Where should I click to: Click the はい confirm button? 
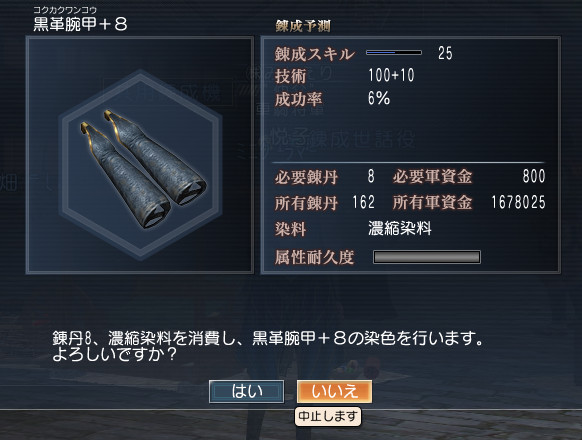246,391
